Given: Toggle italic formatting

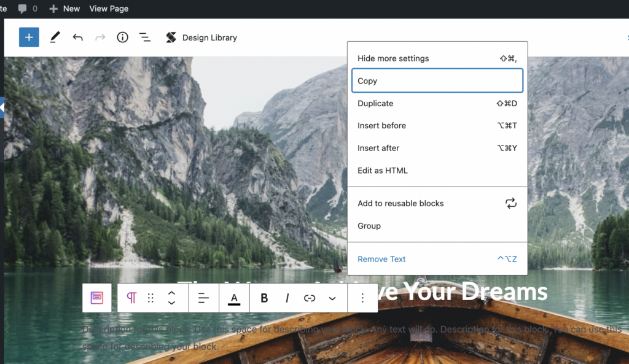Looking at the screenshot, I should coord(287,298).
